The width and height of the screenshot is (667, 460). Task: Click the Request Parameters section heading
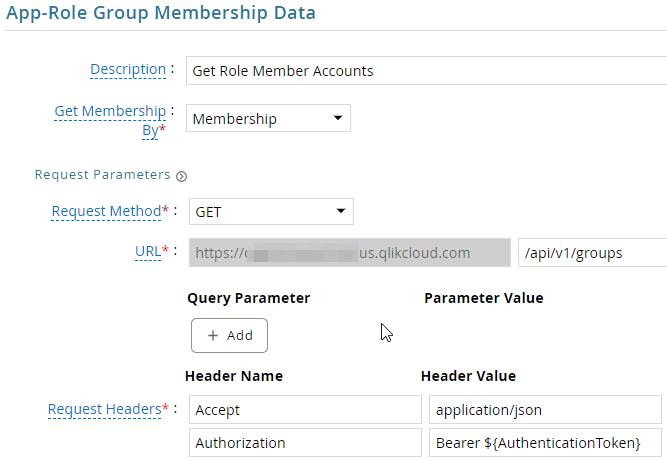pyautogui.click(x=103, y=174)
